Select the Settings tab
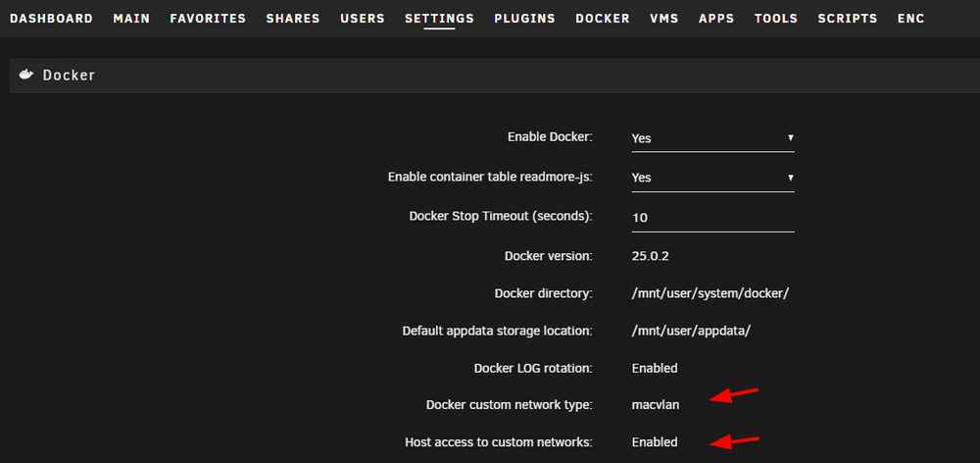Viewport: 980px width, 463px height. [x=439, y=19]
